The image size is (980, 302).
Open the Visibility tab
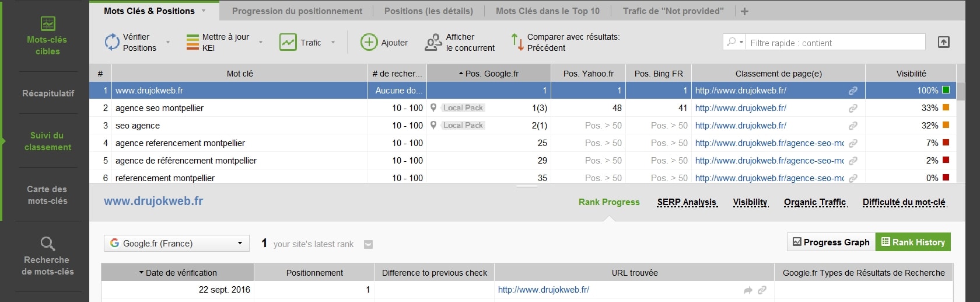click(750, 202)
